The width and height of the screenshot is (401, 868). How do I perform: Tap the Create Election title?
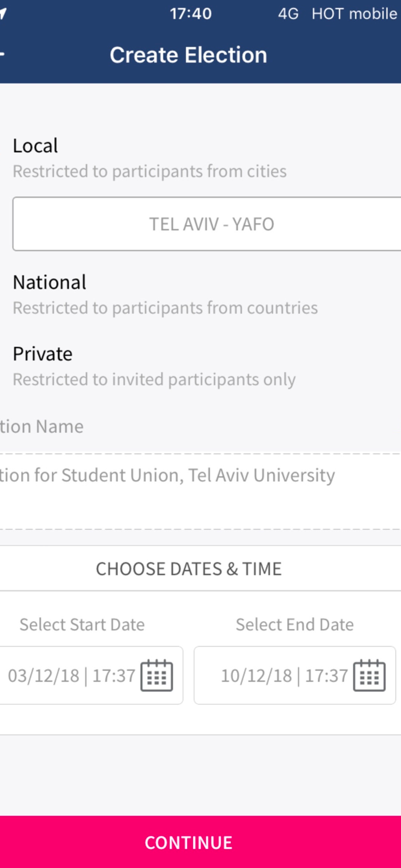coord(188,55)
